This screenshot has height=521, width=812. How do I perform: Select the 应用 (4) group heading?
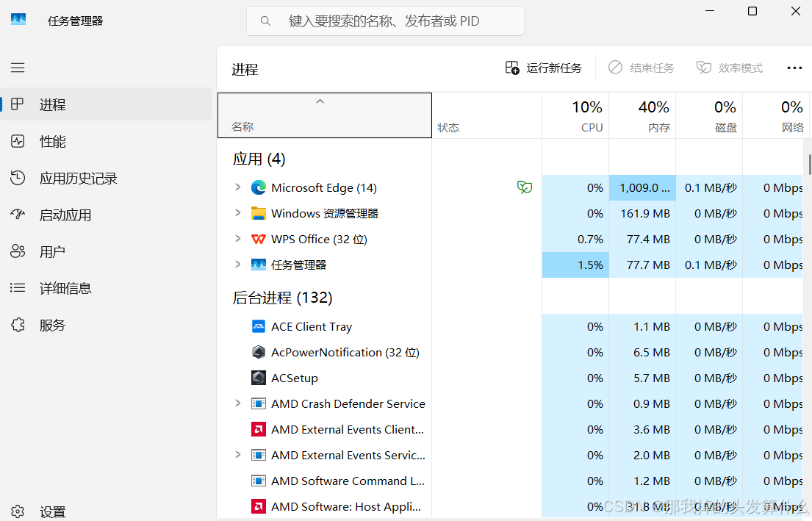click(259, 159)
